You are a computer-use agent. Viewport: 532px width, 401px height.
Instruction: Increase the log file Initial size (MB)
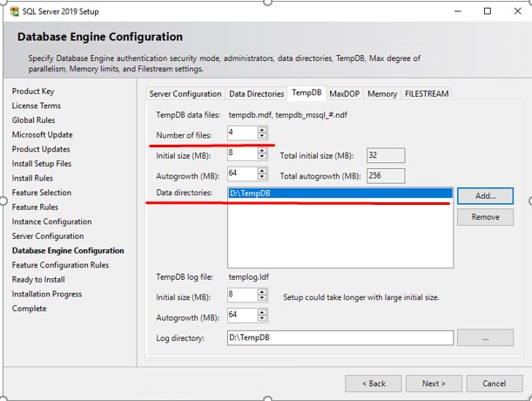262,292
